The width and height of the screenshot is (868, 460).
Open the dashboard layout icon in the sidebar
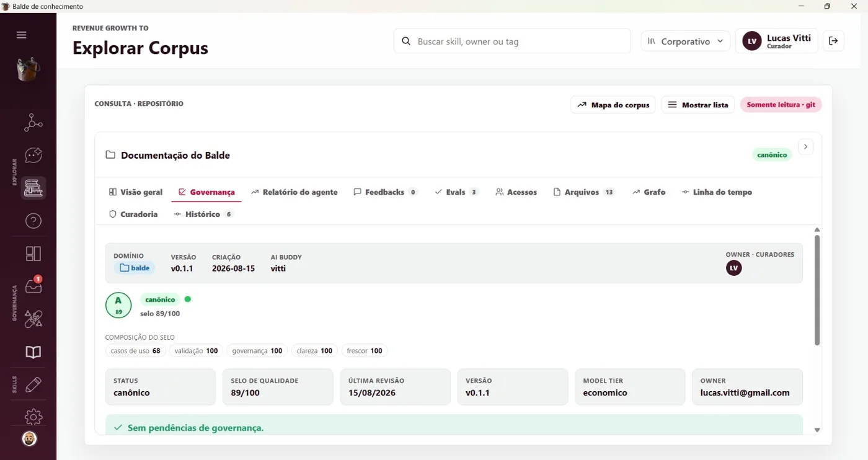[x=33, y=254]
